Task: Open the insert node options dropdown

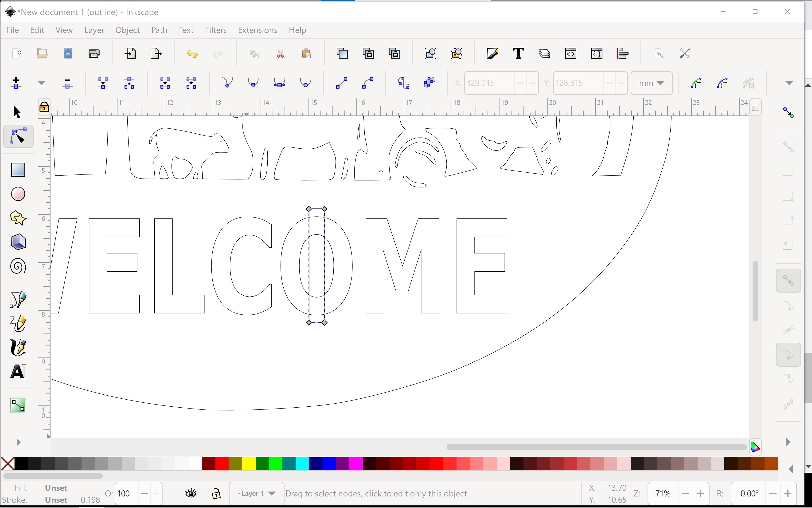Action: tap(41, 83)
